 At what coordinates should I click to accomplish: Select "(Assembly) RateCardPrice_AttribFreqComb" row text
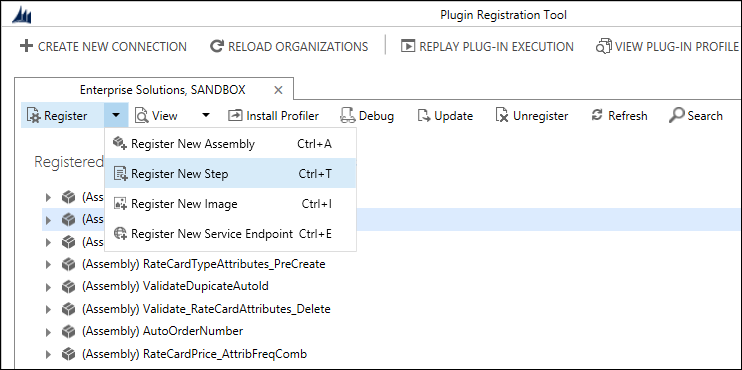pos(194,353)
